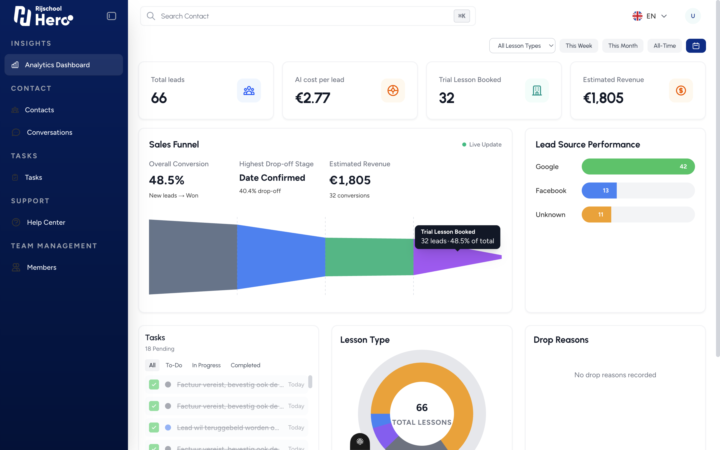Select the In Progress tasks tab
This screenshot has width=720, height=450.
(206, 365)
